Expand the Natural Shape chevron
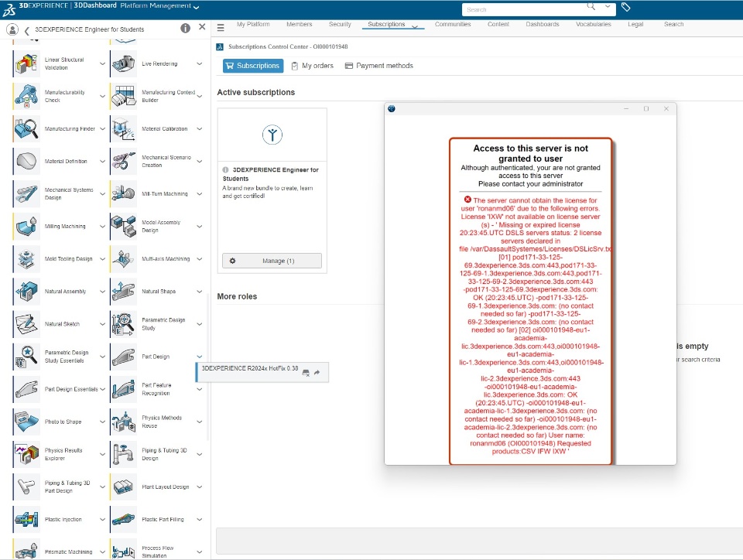Image resolution: width=743 pixels, height=560 pixels. (x=200, y=292)
